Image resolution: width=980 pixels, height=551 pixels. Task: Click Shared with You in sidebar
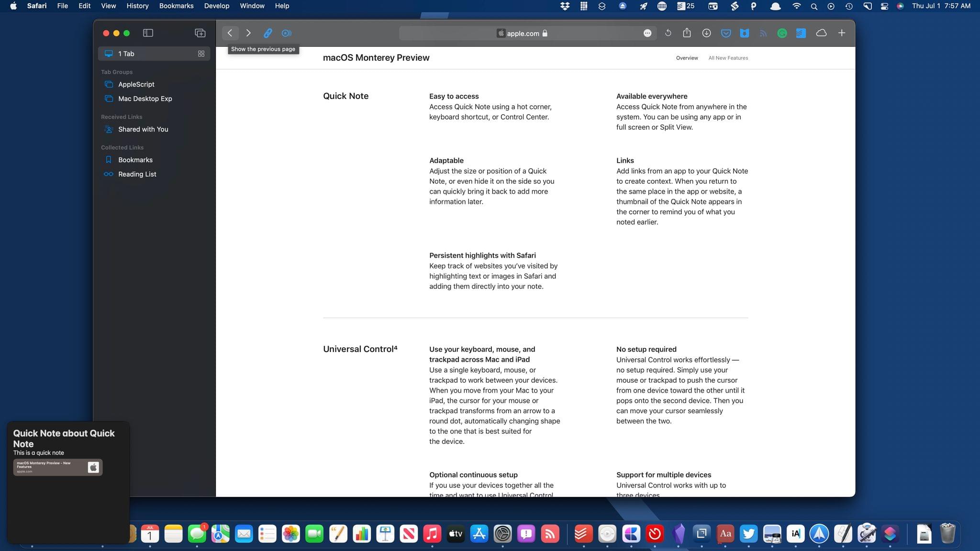pyautogui.click(x=144, y=129)
